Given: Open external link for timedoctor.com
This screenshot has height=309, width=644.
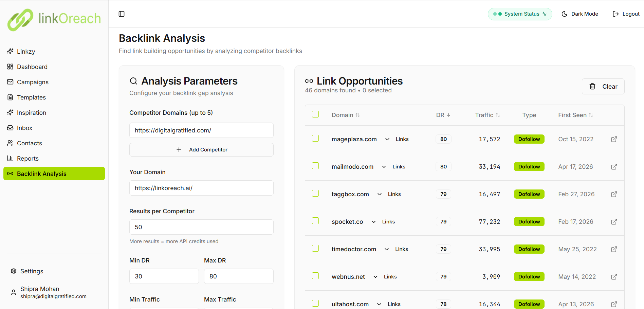Looking at the screenshot, I should pos(614,249).
